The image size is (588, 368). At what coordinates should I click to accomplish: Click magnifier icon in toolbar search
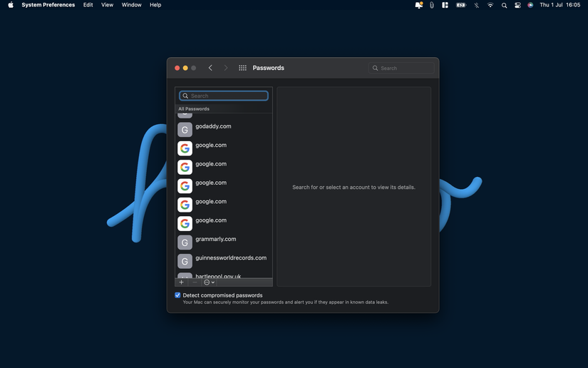click(375, 68)
